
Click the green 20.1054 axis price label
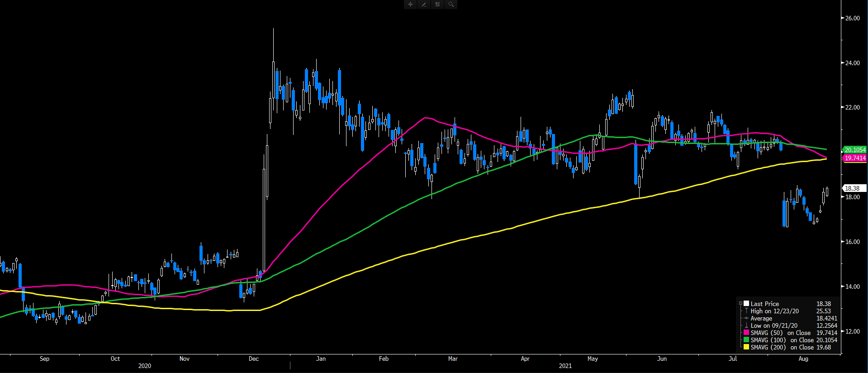coord(854,150)
